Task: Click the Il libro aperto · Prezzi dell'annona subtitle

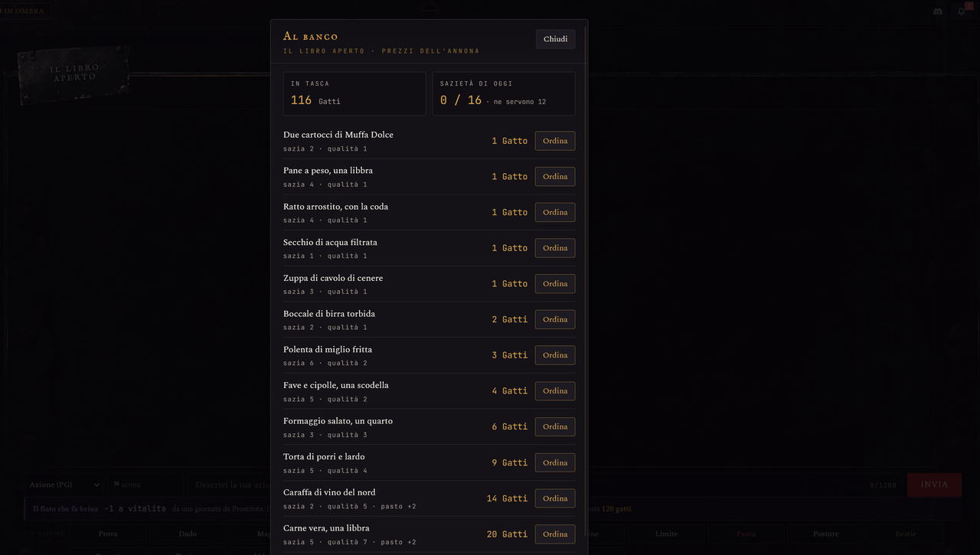Action: [x=381, y=51]
